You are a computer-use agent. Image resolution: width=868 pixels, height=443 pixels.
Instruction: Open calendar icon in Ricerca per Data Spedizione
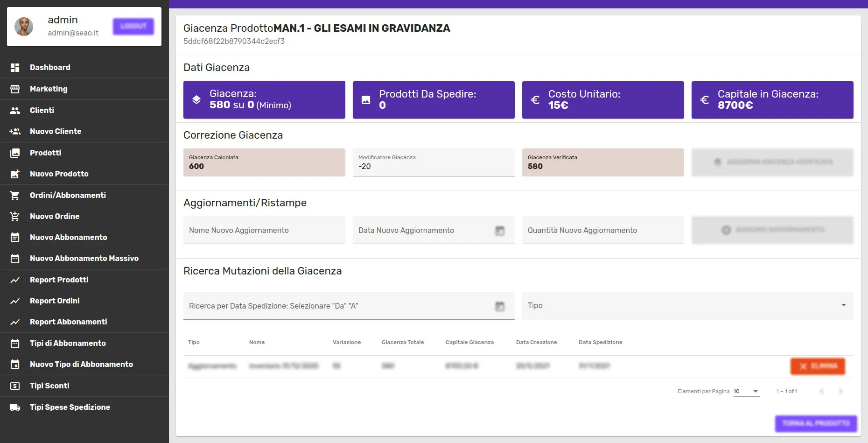coord(499,306)
